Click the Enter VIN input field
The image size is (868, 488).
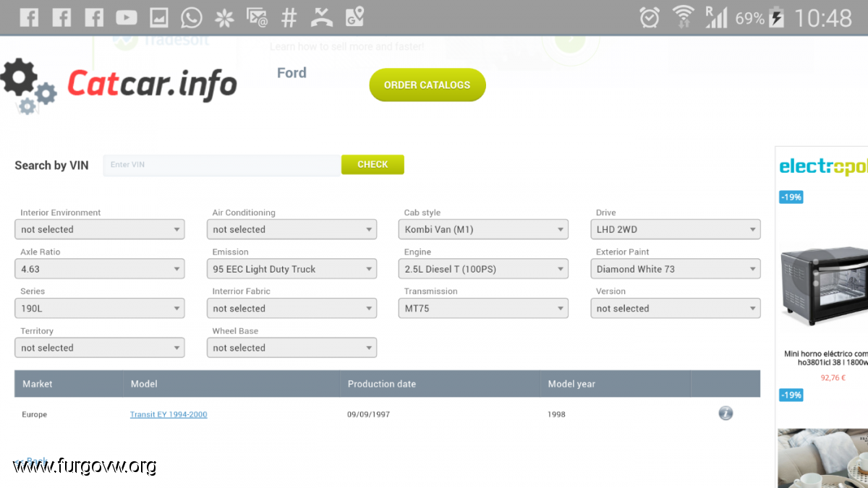pos(221,165)
